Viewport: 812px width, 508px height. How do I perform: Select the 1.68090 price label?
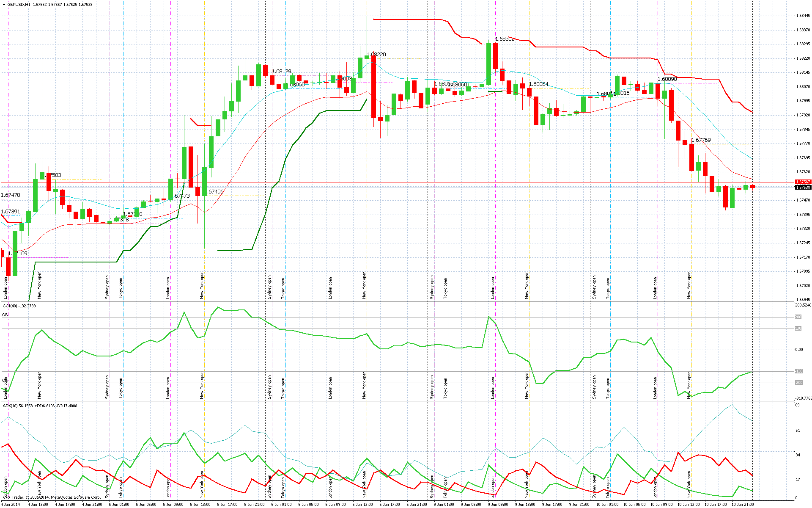pos(667,79)
